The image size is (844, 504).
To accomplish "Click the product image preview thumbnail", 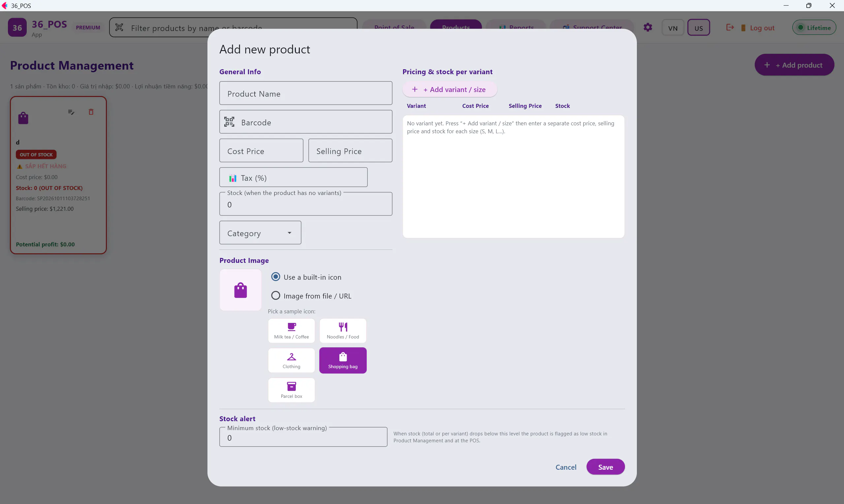I will click(x=240, y=290).
